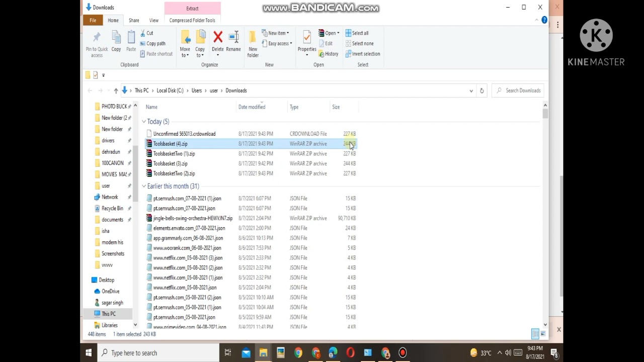
Task: Switch to the Home ribbon tab
Action: 113,20
